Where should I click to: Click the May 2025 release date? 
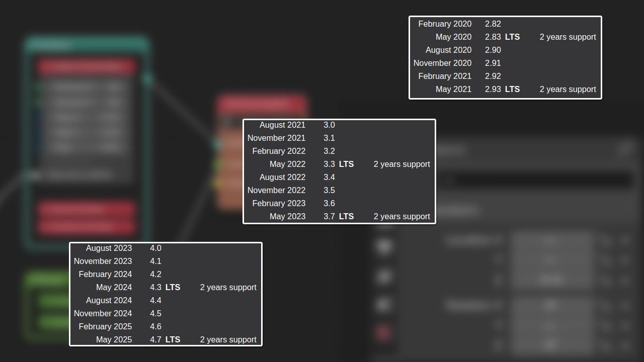(x=114, y=339)
